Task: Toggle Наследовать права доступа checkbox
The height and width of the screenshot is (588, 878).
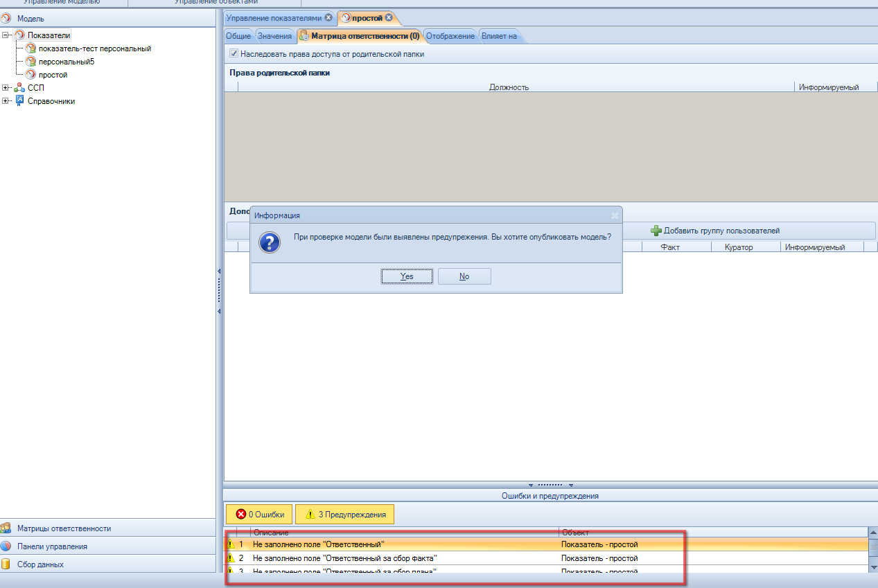Action: (x=234, y=53)
